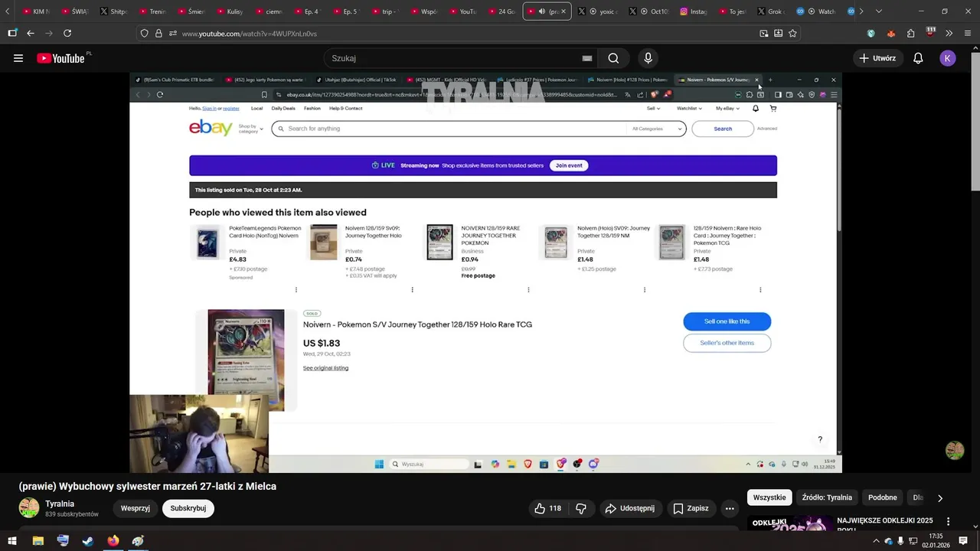Mute the playing YouTube tab speaker icon
The image size is (980, 551).
542,11
